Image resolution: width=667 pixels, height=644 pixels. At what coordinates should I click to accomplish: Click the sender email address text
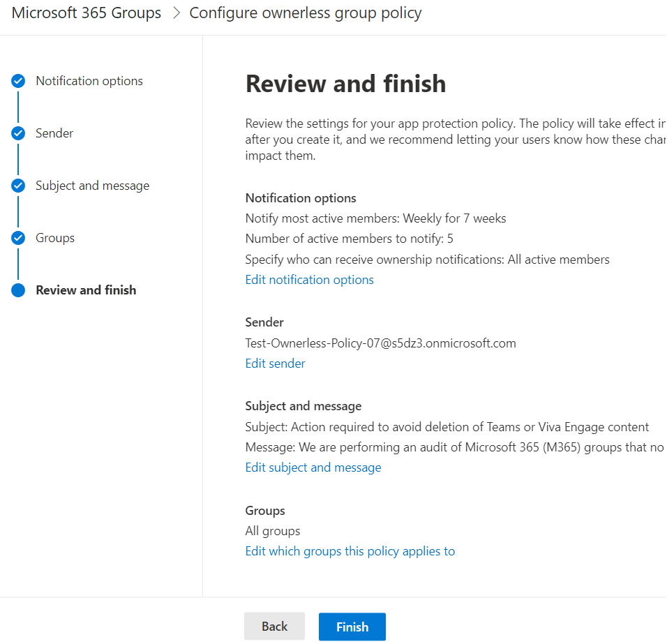coord(380,343)
